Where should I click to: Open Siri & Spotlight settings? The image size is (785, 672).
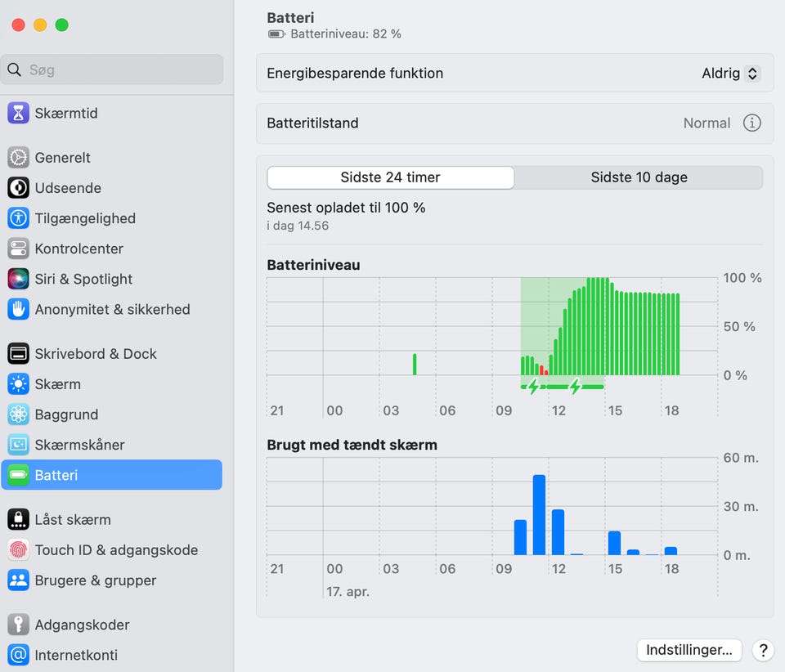(x=112, y=280)
